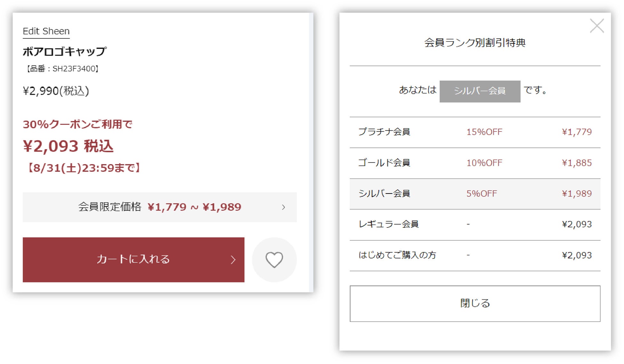Click the chevron arrow on member price bar
The height and width of the screenshot is (364, 624).
coord(284,207)
